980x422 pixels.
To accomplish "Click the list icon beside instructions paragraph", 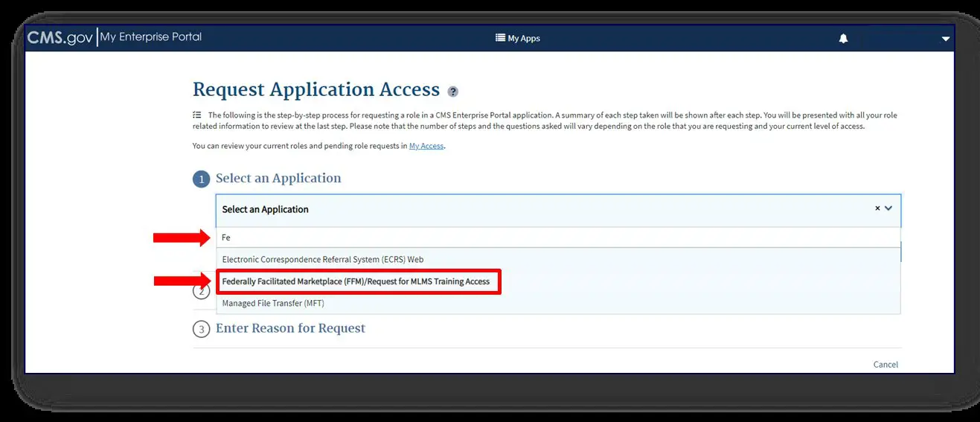I will click(x=196, y=115).
